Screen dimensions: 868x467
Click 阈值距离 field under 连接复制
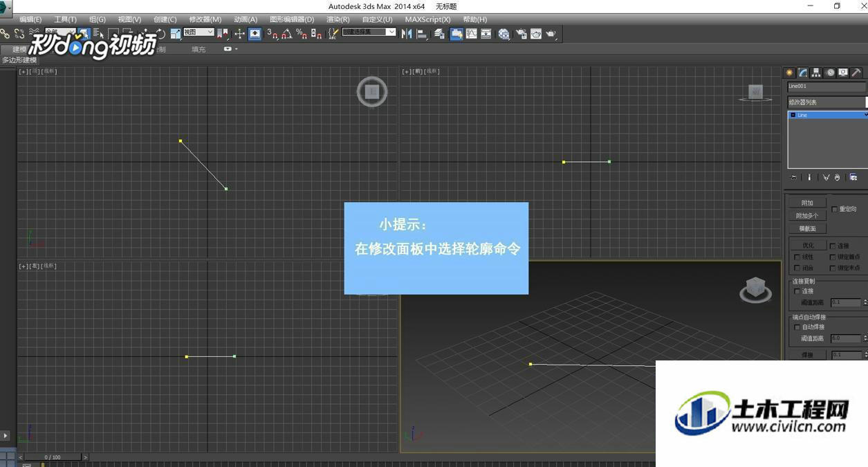[845, 302]
